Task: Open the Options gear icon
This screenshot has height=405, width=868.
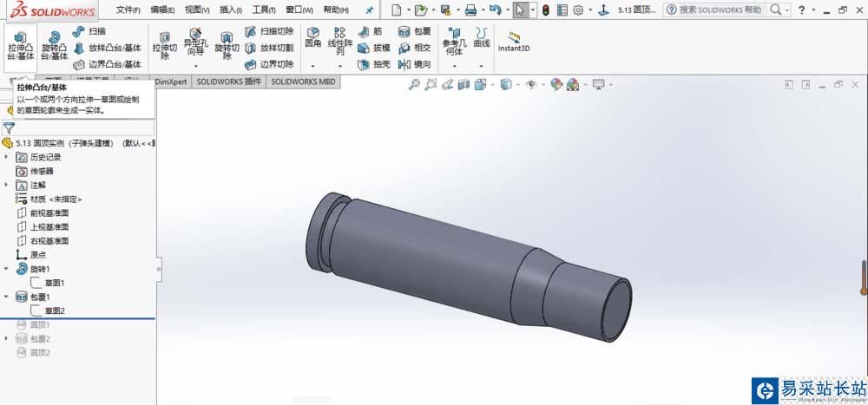Action: (578, 10)
